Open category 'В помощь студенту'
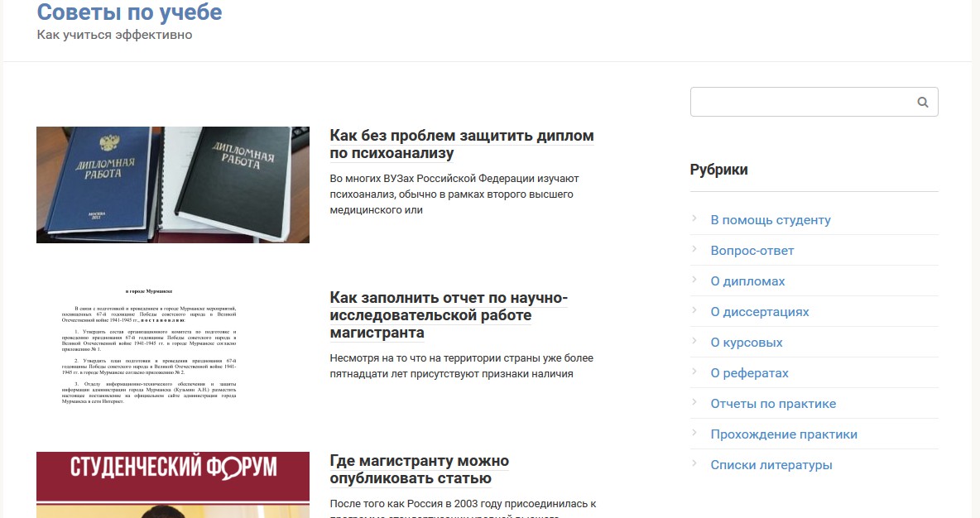 pos(770,220)
